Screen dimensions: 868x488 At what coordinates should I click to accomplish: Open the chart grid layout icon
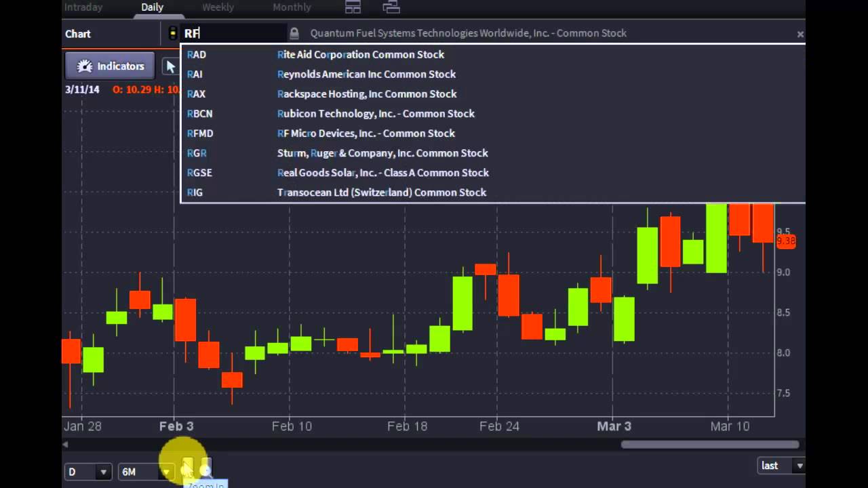pos(353,7)
